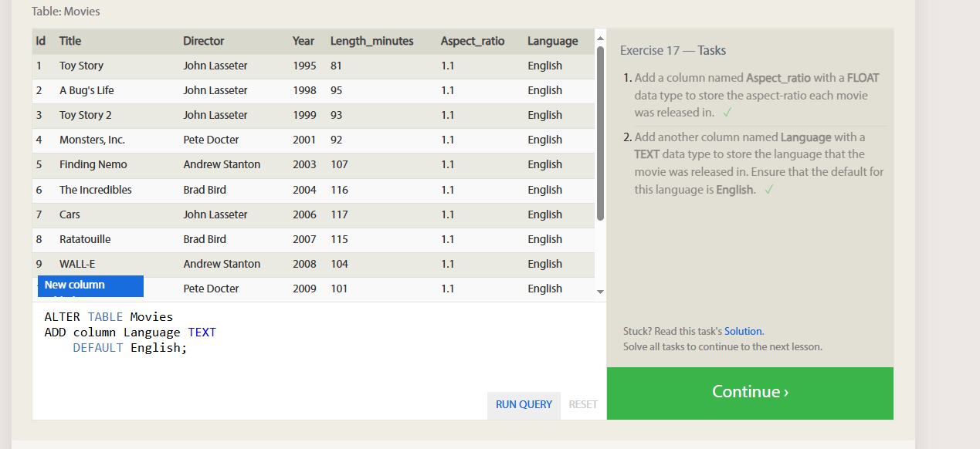
Task: Select the Title column header
Action: (x=70, y=41)
